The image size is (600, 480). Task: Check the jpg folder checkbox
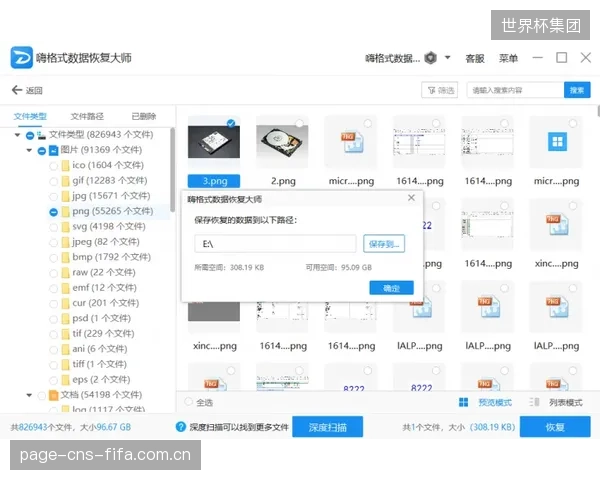54,197
